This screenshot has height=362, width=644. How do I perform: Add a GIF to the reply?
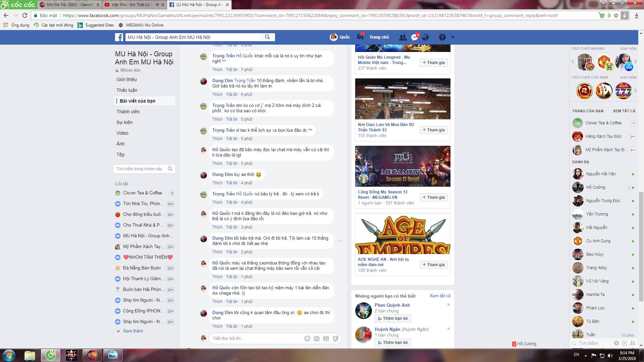click(x=326, y=339)
